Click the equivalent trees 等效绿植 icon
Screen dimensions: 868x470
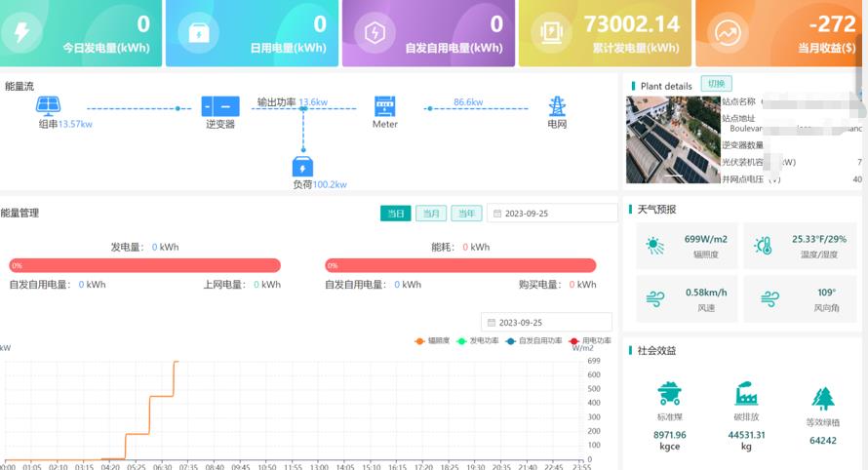click(x=822, y=398)
